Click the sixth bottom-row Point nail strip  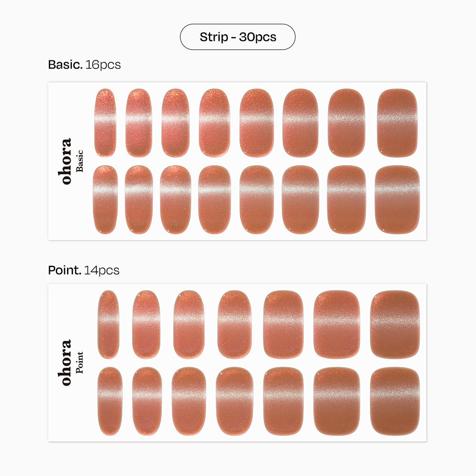point(337,401)
